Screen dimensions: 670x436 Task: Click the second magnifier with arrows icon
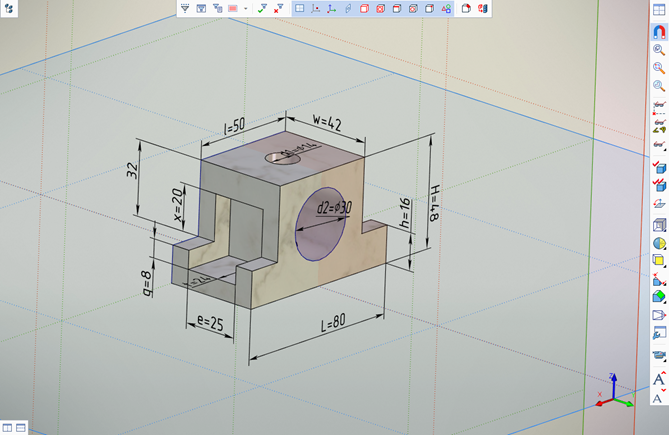[659, 68]
